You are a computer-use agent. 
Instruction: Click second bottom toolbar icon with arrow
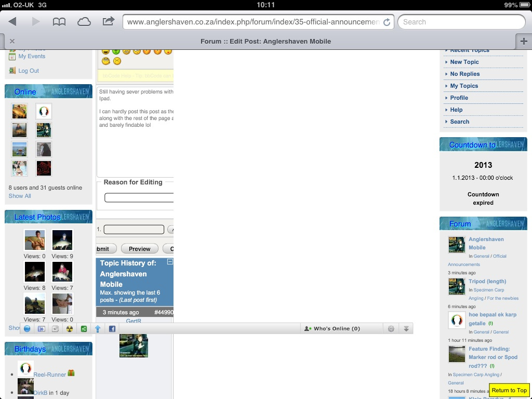point(42,328)
